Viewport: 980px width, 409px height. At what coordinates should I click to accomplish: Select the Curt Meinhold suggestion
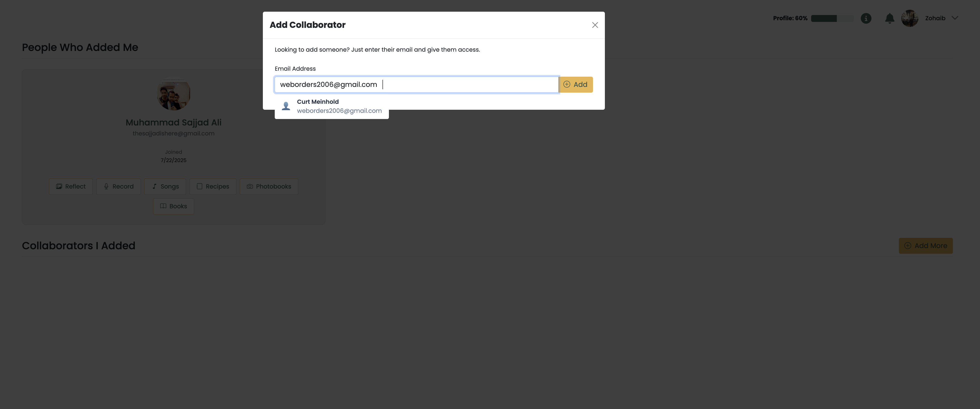click(x=331, y=106)
